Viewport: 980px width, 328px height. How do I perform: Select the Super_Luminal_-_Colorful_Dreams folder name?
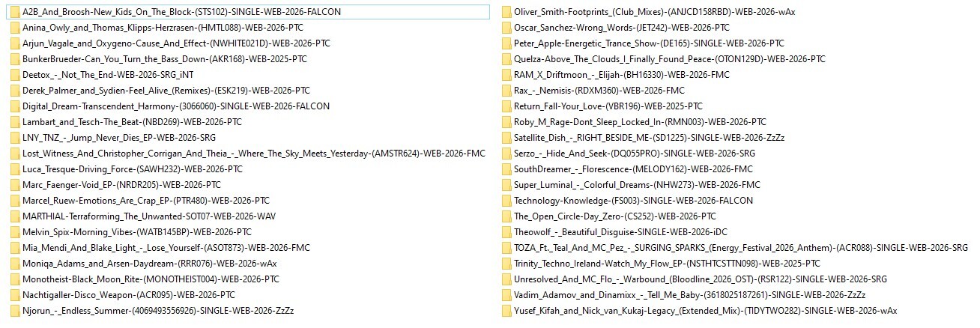pos(637,185)
